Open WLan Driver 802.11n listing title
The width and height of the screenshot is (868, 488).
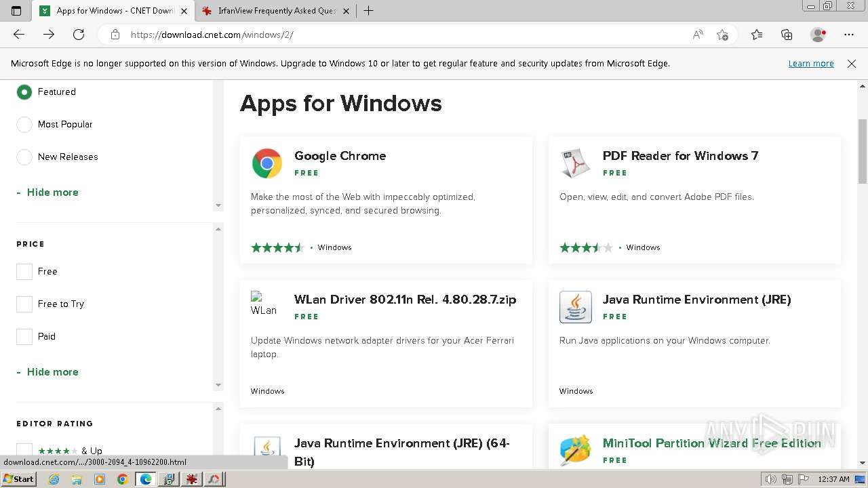pyautogui.click(x=405, y=300)
